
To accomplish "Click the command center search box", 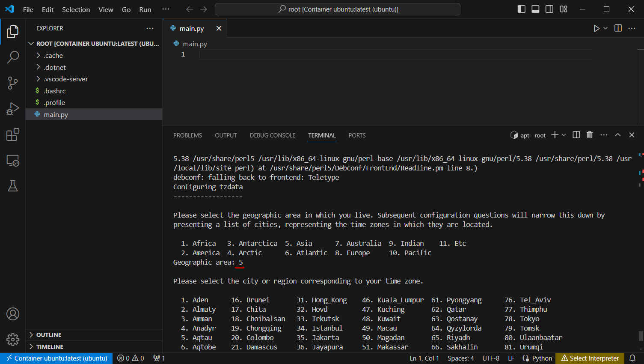I will (338, 9).
